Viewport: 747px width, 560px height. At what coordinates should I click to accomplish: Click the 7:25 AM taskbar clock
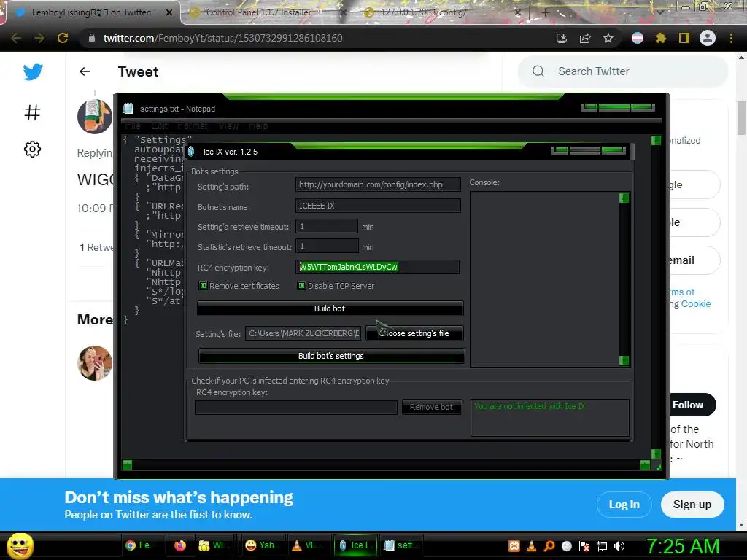(682, 547)
